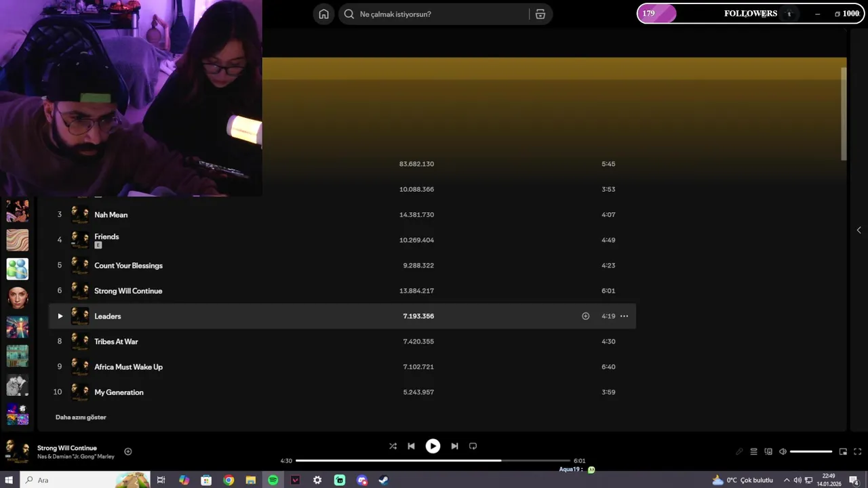The width and height of the screenshot is (868, 488).
Task: Skip to the next track
Action: pyautogui.click(x=454, y=446)
